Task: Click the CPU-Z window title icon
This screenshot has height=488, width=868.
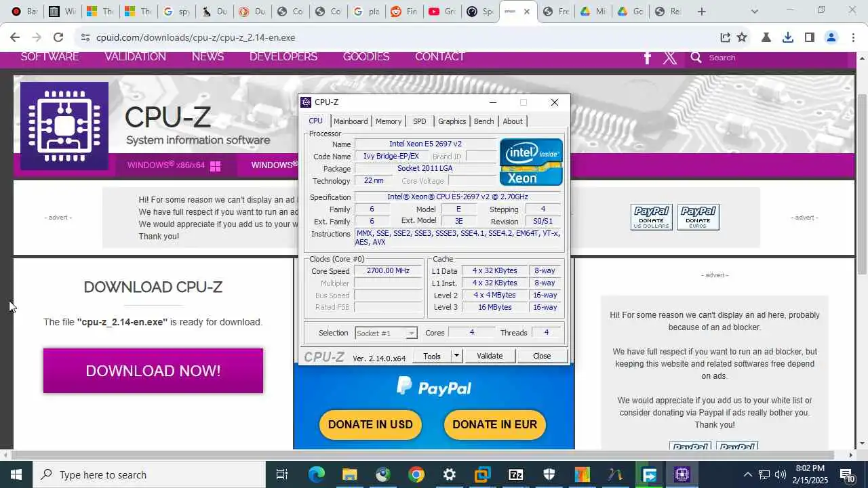Action: [x=307, y=102]
